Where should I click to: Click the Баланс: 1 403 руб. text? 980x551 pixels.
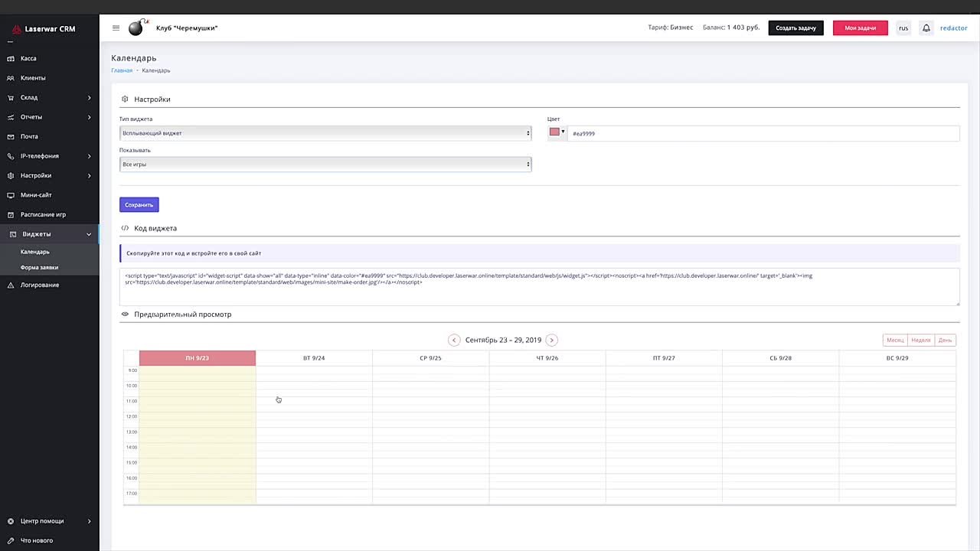[x=731, y=28]
